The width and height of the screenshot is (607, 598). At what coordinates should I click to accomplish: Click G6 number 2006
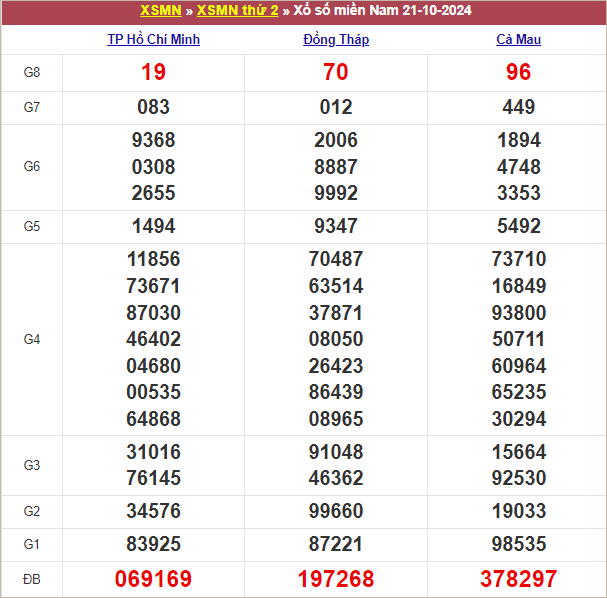336,140
